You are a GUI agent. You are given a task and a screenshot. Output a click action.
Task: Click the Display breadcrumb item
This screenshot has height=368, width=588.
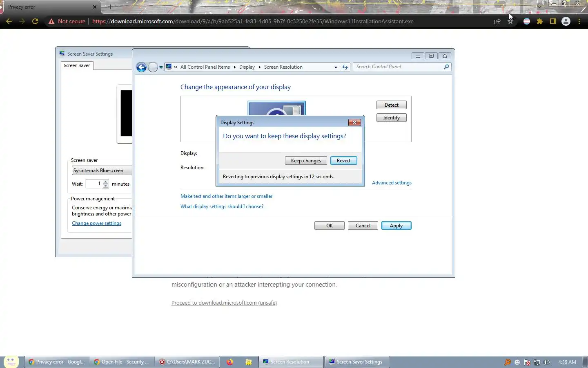pos(247,67)
